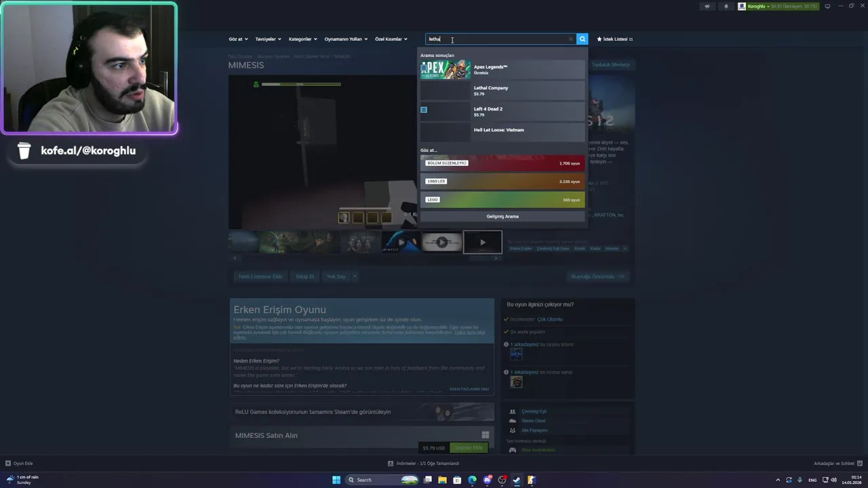Open Discord from taskbar
The height and width of the screenshot is (488, 868).
pyautogui.click(x=488, y=480)
